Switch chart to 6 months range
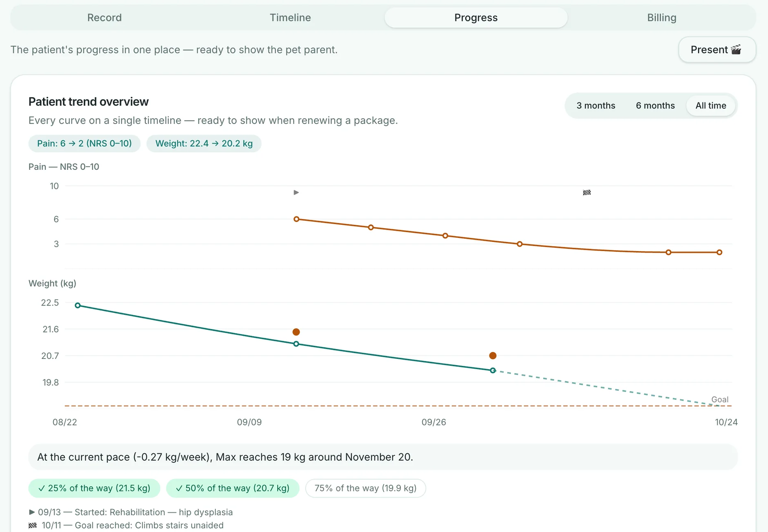The height and width of the screenshot is (532, 768). coord(655,105)
